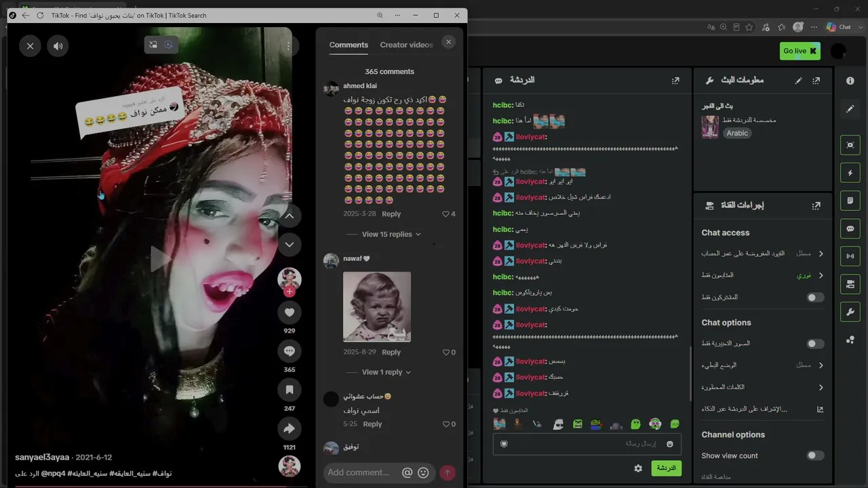Select the lightning bolt icon in right sidebar
This screenshot has height=488, width=868.
(850, 173)
